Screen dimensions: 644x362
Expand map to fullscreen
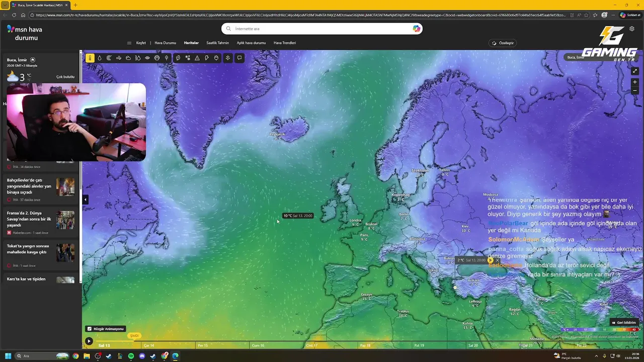tap(635, 71)
